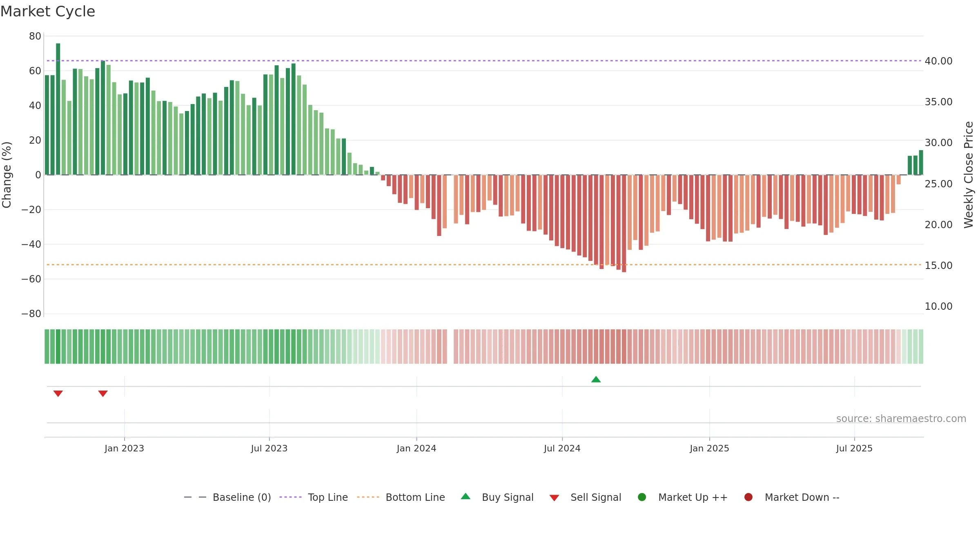Click the 0 left axis tick label
The image size is (980, 551).
coord(38,175)
